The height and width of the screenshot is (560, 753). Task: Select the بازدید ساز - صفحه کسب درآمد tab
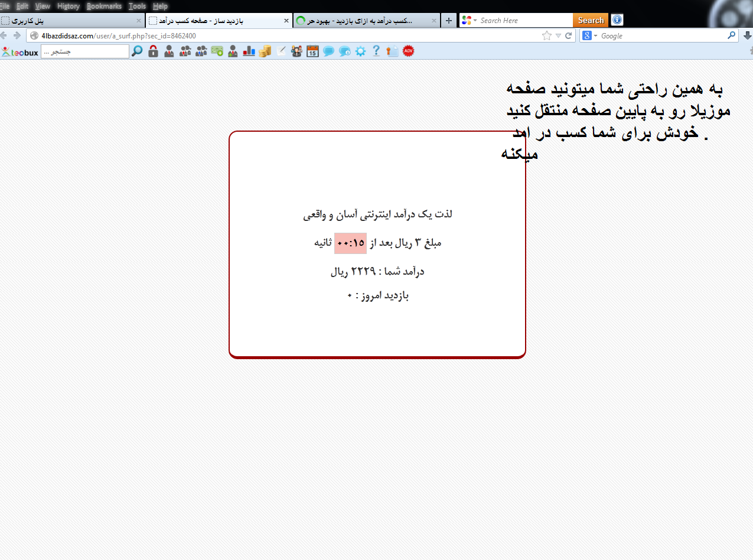219,21
